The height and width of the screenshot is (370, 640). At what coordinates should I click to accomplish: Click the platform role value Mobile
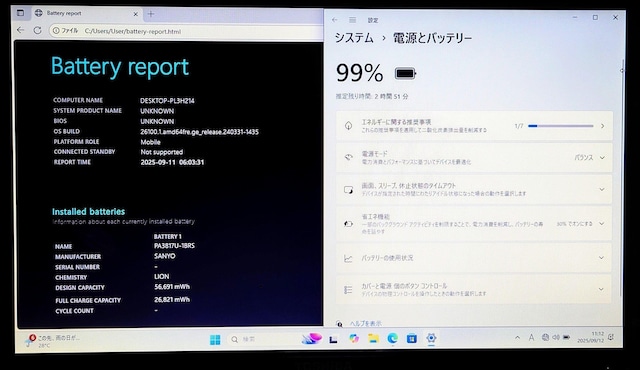151,142
